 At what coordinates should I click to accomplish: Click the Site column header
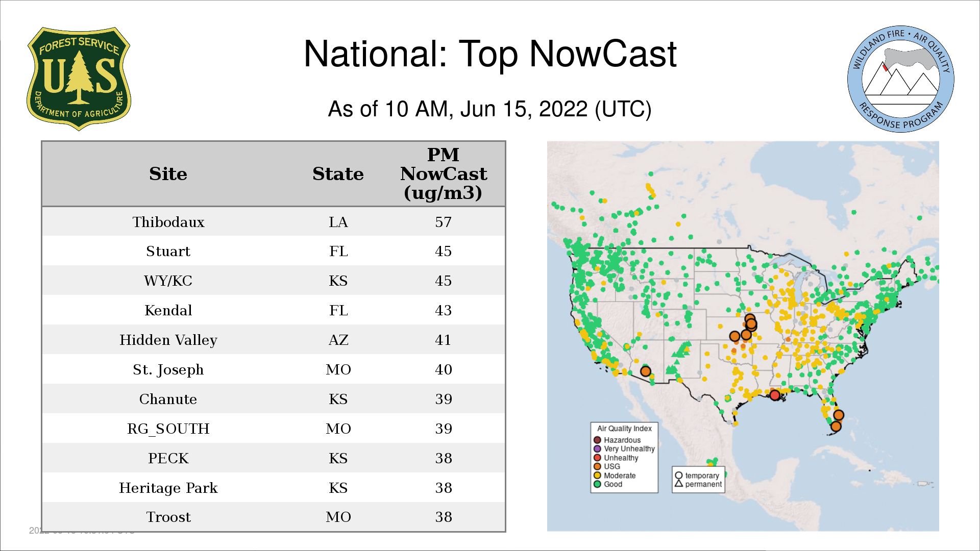click(x=168, y=174)
